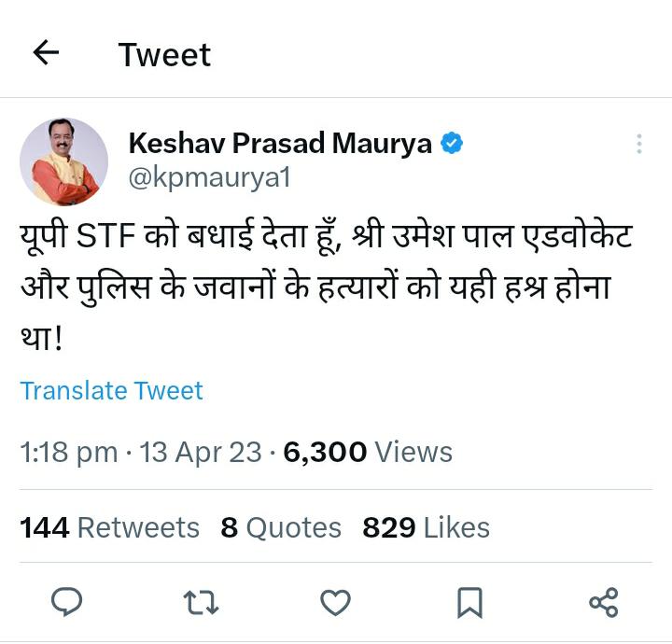This screenshot has width=672, height=644.
Task: Tap the retweet icon
Action: [x=202, y=602]
